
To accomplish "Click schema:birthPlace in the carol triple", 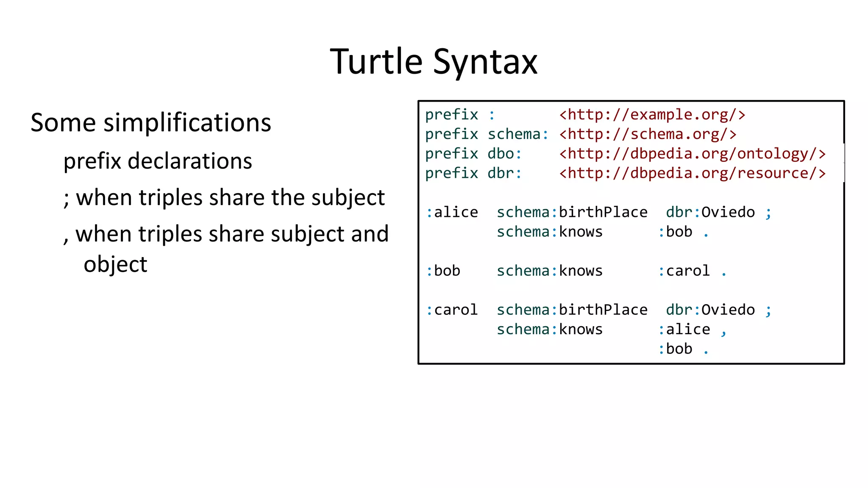I will [x=572, y=310].
